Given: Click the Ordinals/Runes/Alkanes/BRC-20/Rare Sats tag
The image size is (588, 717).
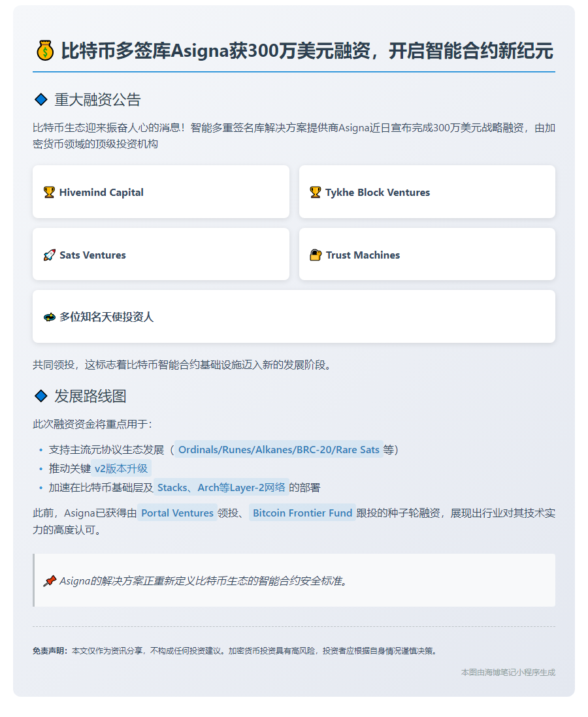Looking at the screenshot, I should pos(279,450).
